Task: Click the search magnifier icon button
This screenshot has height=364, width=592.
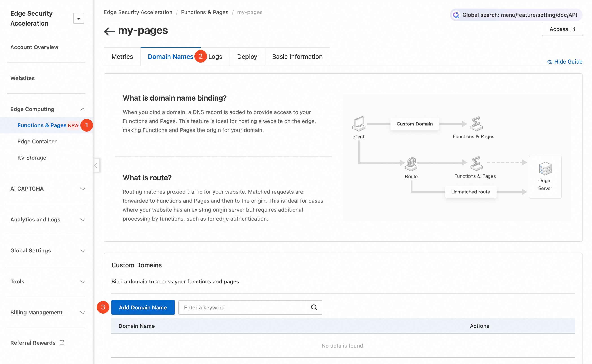Action: [314, 307]
